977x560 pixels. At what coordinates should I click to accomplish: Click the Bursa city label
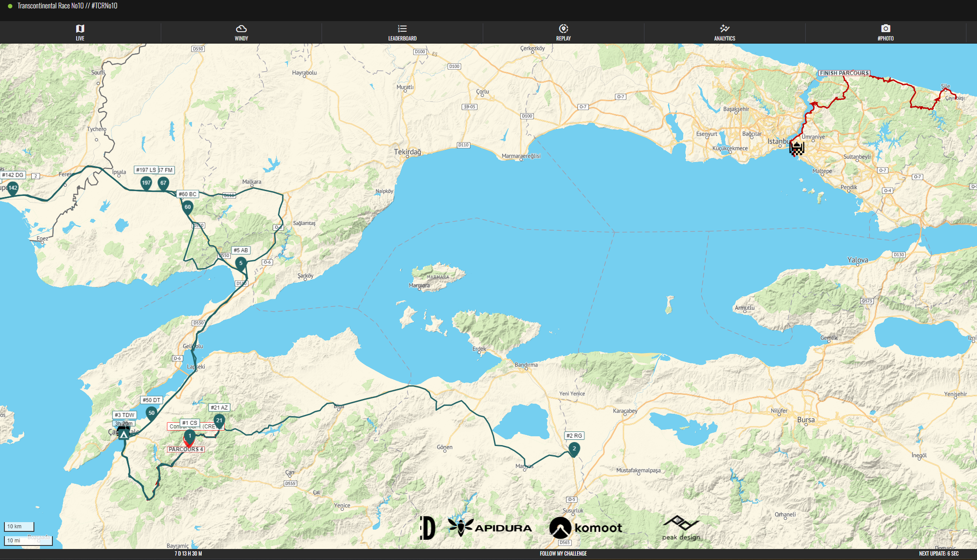806,420
